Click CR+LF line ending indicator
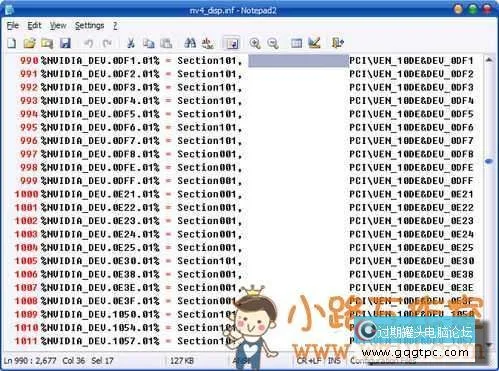Viewport: 499px width, 371px height. coord(309,361)
